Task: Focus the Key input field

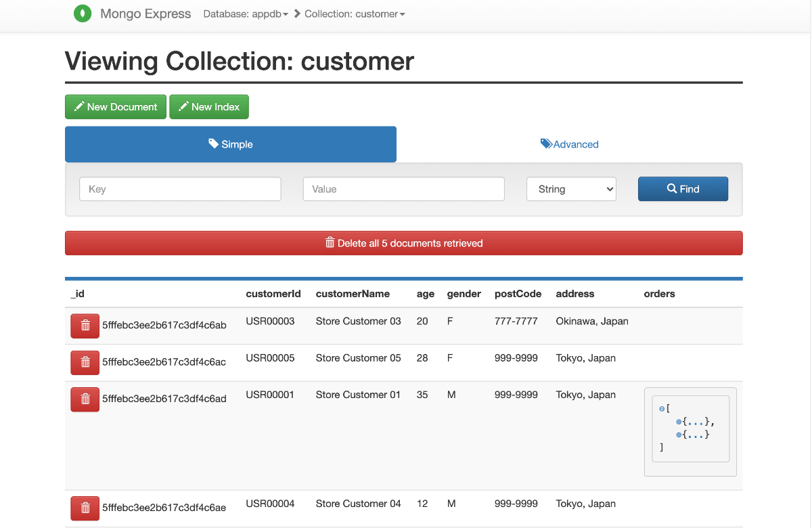Action: pyautogui.click(x=180, y=189)
